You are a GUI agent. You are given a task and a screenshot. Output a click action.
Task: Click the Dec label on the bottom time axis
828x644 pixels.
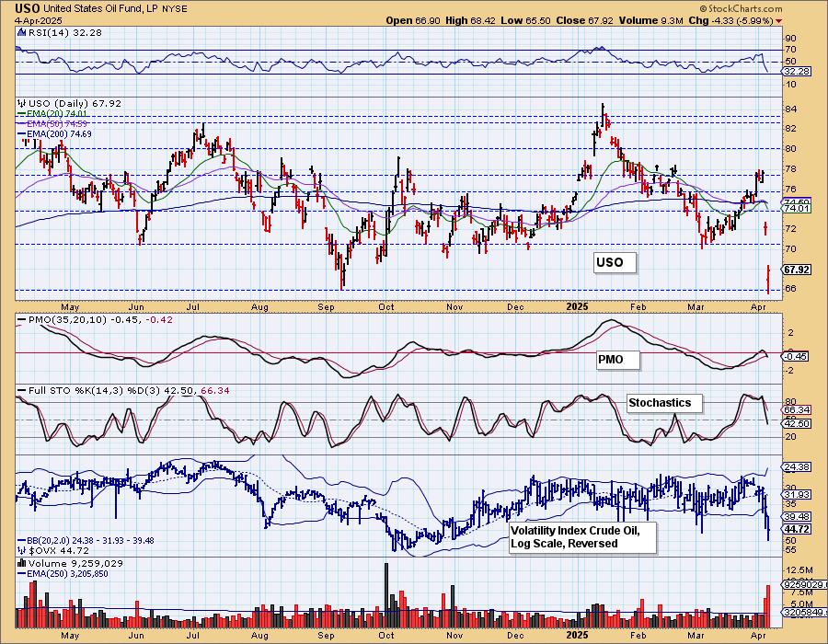coord(515,635)
